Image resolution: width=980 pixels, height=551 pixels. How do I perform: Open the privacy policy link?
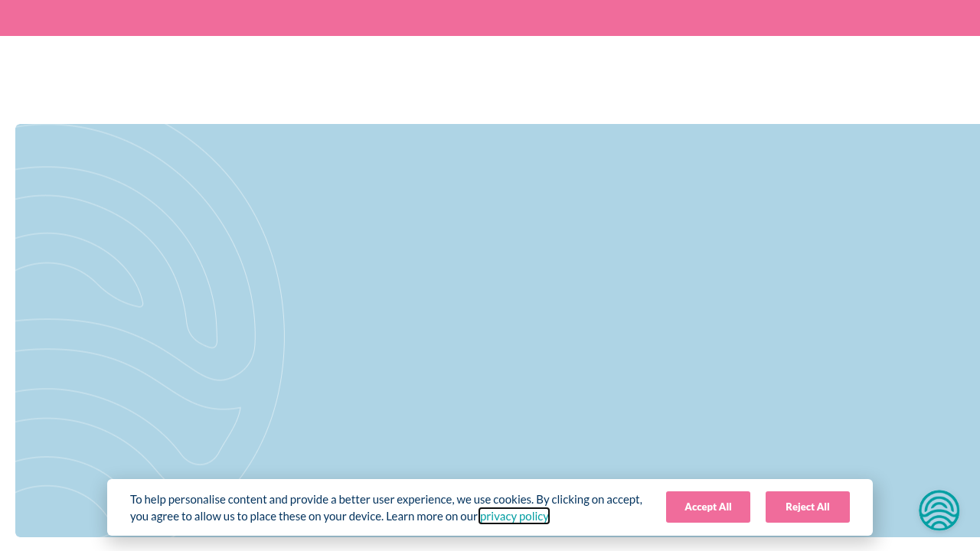514,516
